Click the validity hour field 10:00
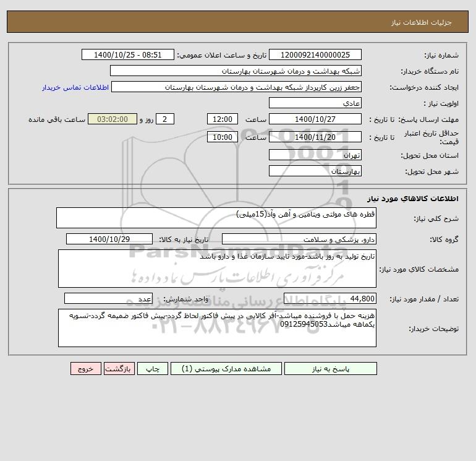This screenshot has height=461, width=476. click(x=222, y=137)
